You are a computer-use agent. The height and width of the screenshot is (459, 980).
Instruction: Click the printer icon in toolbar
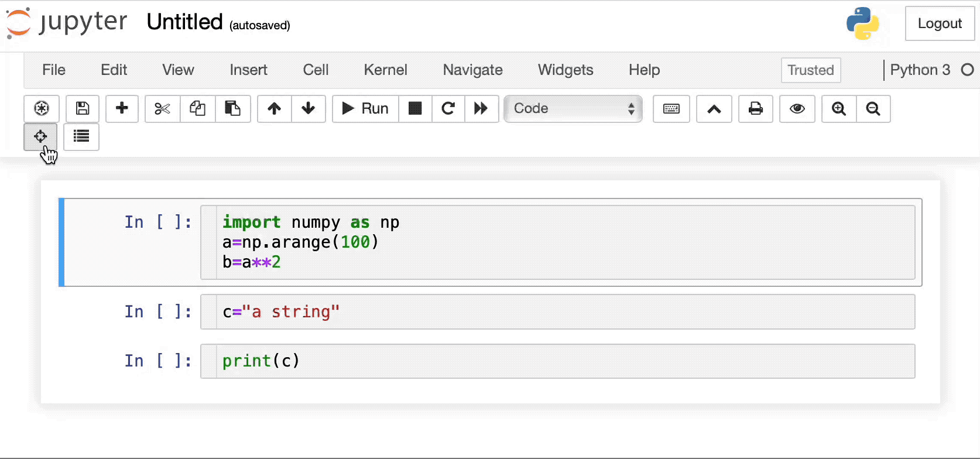click(x=756, y=108)
